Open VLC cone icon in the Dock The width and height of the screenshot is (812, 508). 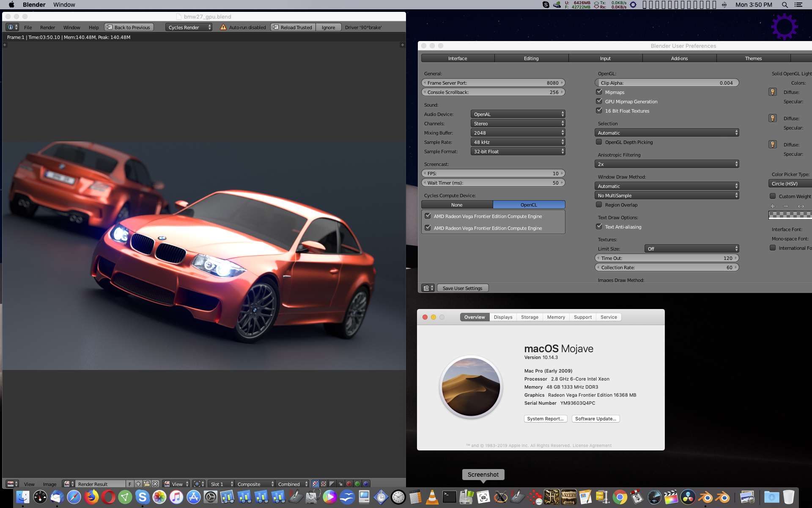pyautogui.click(x=432, y=497)
